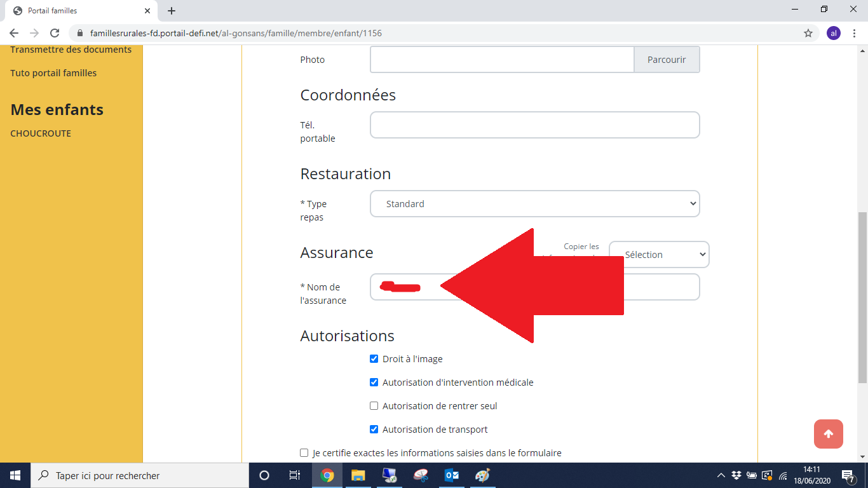Reload the page in Chrome
The width and height of the screenshot is (868, 488).
(x=55, y=33)
